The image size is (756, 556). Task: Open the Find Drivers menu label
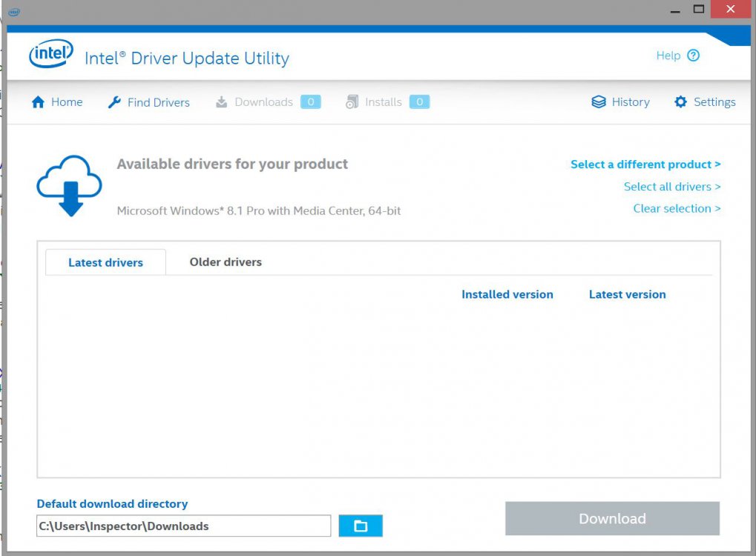pos(159,102)
